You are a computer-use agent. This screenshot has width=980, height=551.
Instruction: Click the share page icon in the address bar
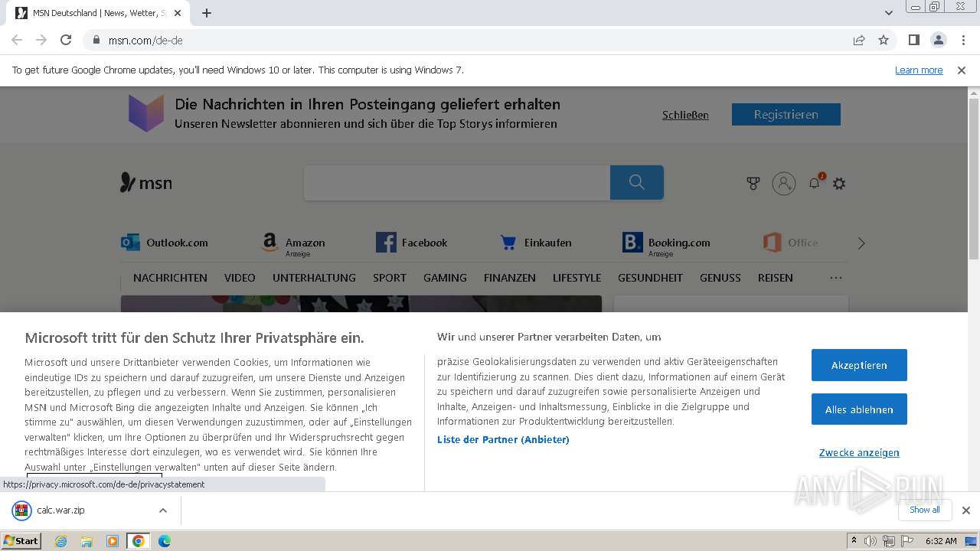coord(859,40)
